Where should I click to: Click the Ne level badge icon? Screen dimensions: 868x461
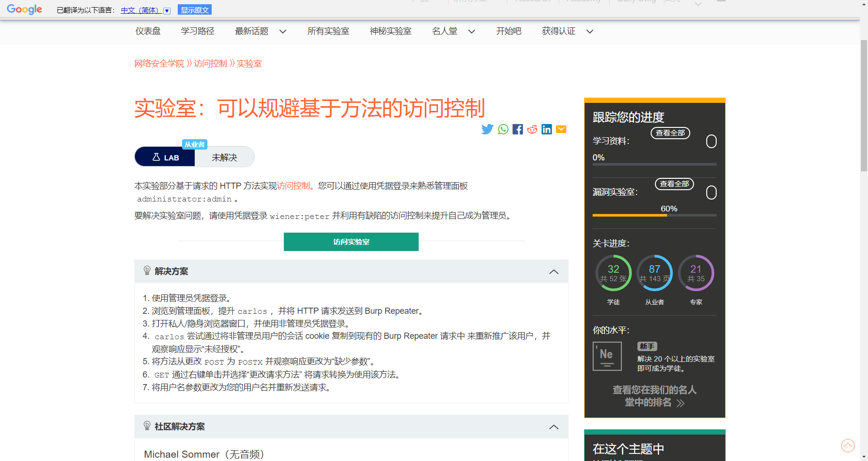point(607,356)
